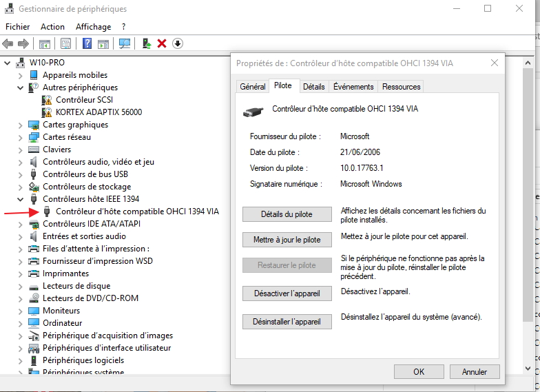Screen dimensions: 540x392
Task: Click the update driver toolbar icon
Action: pyautogui.click(x=147, y=44)
